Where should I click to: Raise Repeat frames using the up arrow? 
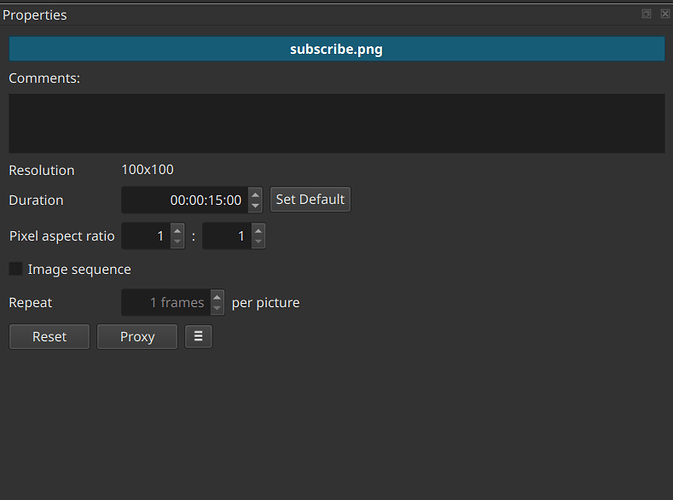(217, 296)
